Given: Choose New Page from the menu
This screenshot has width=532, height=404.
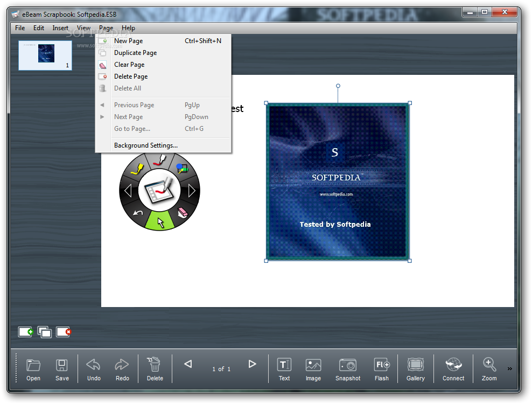Looking at the screenshot, I should coord(163,41).
